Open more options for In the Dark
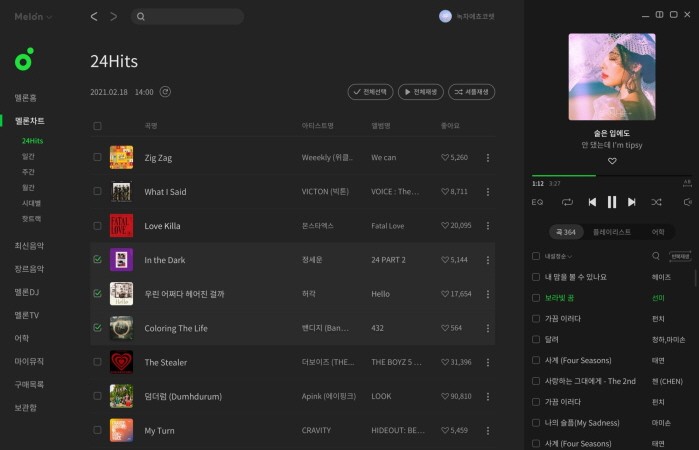 coord(488,260)
